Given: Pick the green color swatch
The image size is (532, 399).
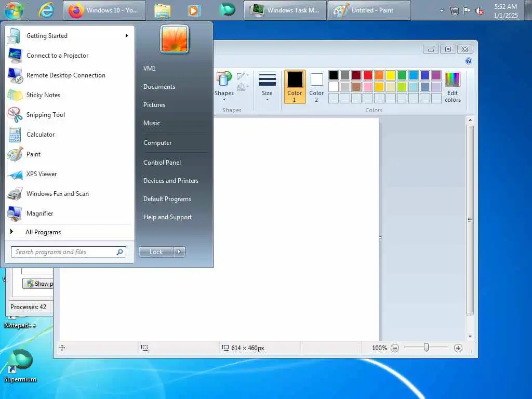Looking at the screenshot, I should [x=402, y=75].
